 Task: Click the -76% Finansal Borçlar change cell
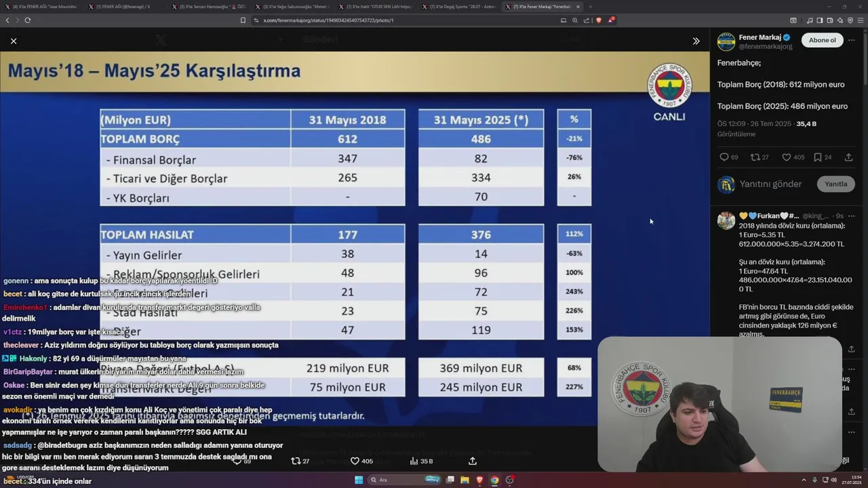[574, 158]
